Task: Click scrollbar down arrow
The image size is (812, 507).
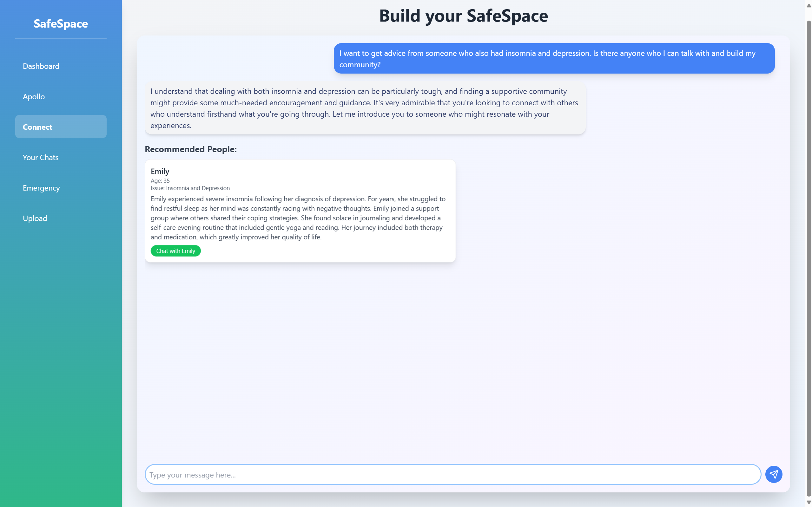Action: pos(809,502)
